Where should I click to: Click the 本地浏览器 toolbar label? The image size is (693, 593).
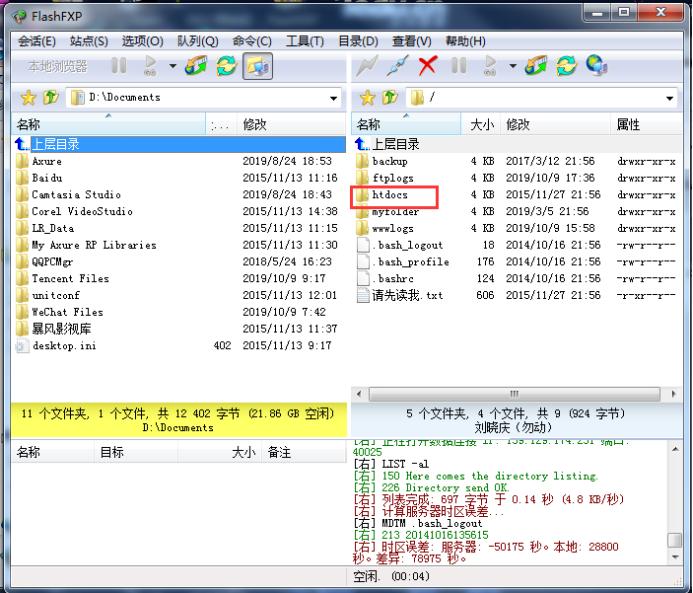[x=58, y=66]
